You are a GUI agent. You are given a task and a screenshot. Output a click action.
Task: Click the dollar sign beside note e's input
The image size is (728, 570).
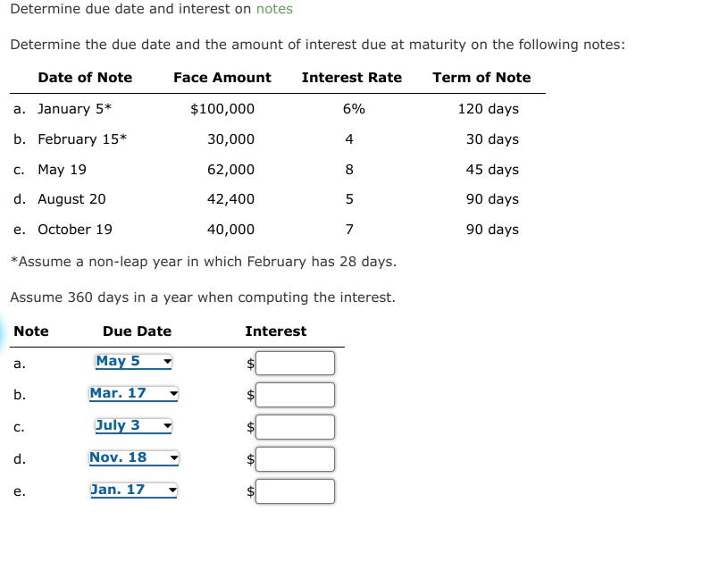point(249,490)
